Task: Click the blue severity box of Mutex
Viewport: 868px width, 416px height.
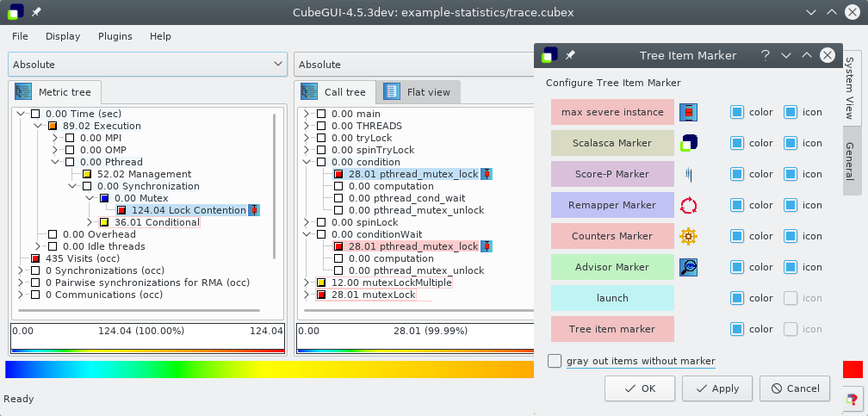Action: 104,198
